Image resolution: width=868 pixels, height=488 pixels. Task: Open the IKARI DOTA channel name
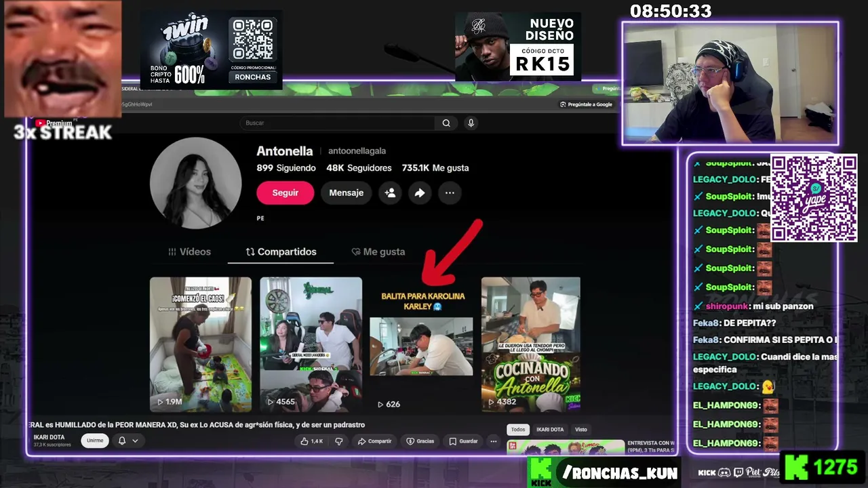click(x=49, y=437)
